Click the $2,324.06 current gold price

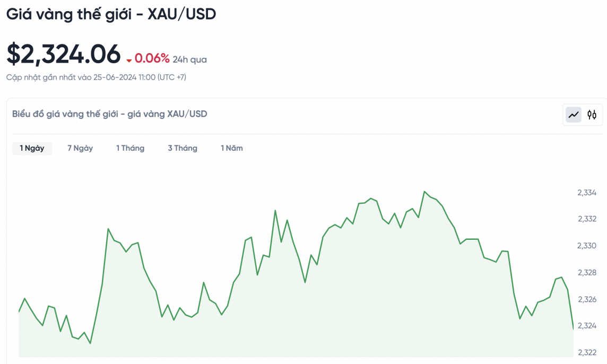[x=64, y=54]
